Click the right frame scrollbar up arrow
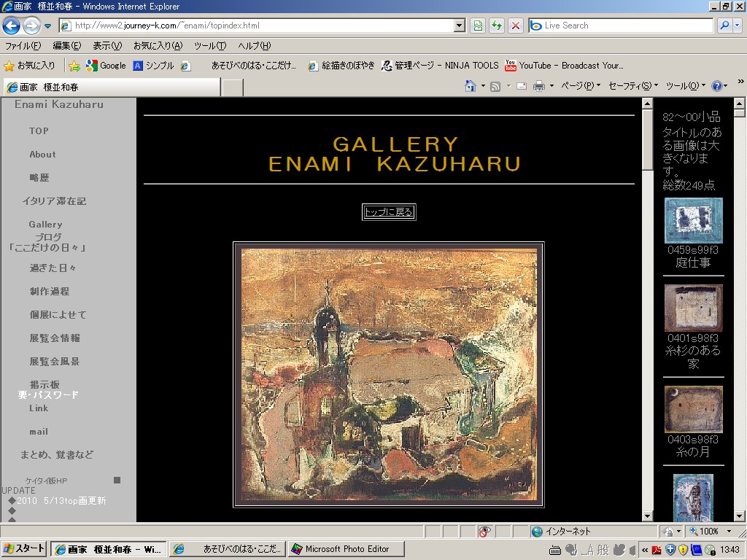 point(739,103)
